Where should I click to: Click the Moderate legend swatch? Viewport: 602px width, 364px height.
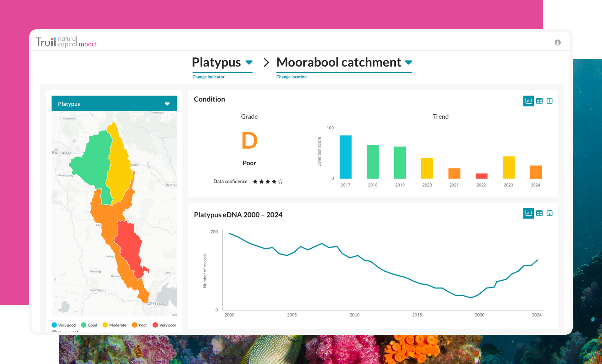tap(105, 325)
